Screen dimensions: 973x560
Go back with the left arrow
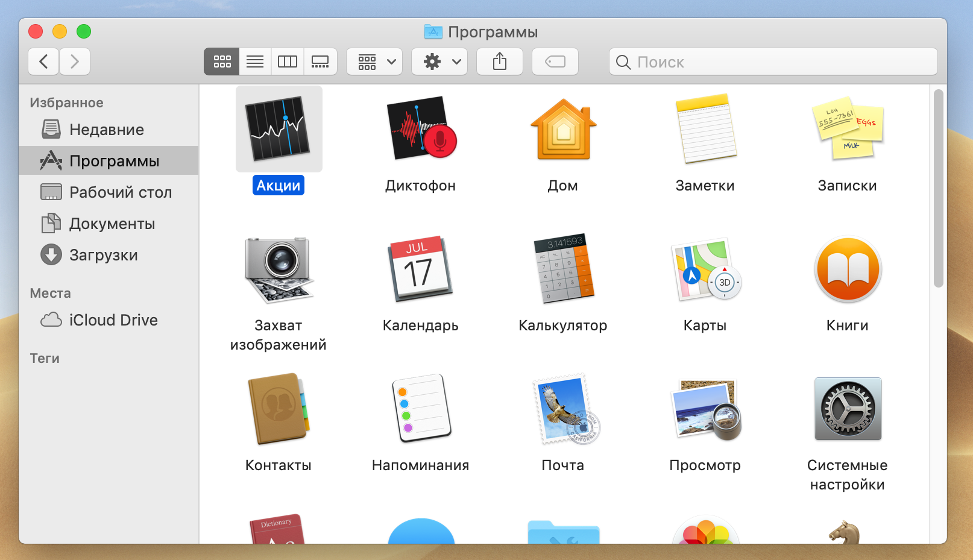point(43,61)
